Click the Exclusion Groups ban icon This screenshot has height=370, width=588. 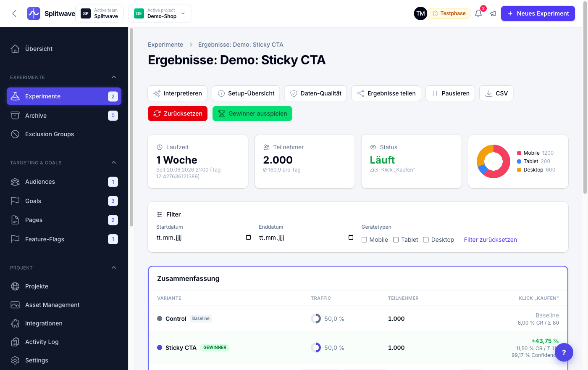[15, 134]
